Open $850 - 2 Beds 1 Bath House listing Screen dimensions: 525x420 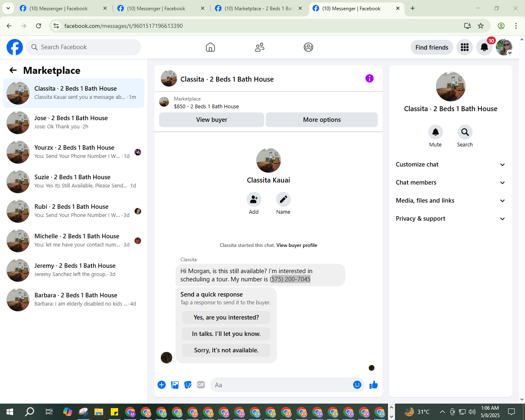click(206, 106)
